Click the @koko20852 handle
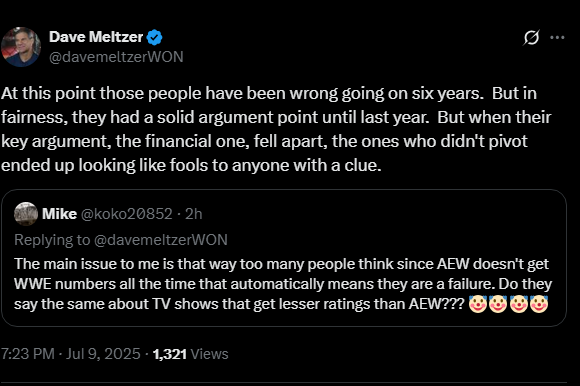The height and width of the screenshot is (386, 580). coord(127,214)
